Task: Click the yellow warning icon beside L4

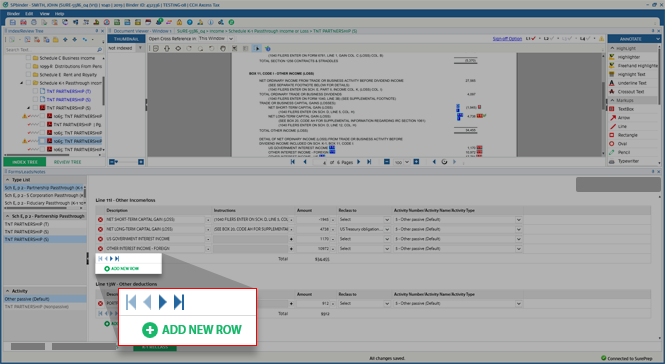Action: click(x=601, y=39)
